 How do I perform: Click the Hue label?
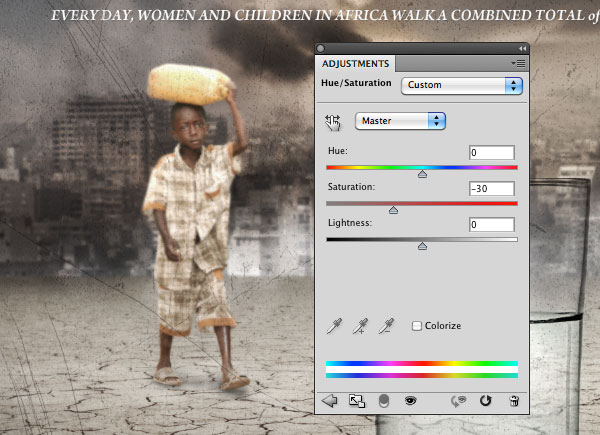[x=338, y=151]
